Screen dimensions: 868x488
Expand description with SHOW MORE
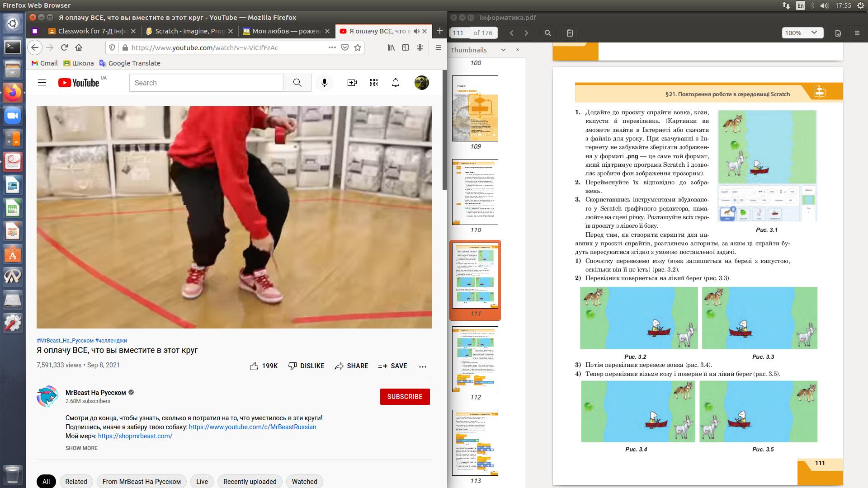(81, 448)
